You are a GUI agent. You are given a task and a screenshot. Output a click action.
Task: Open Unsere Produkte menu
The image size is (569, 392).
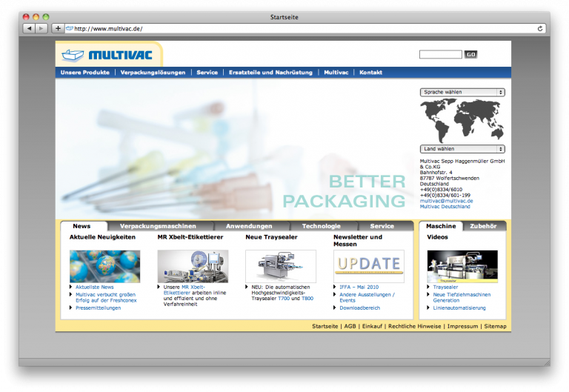point(84,73)
